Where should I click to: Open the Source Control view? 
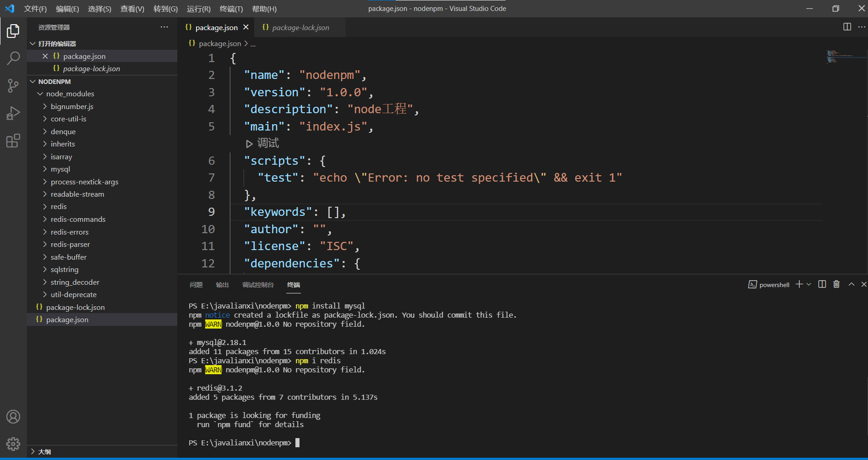click(x=13, y=85)
